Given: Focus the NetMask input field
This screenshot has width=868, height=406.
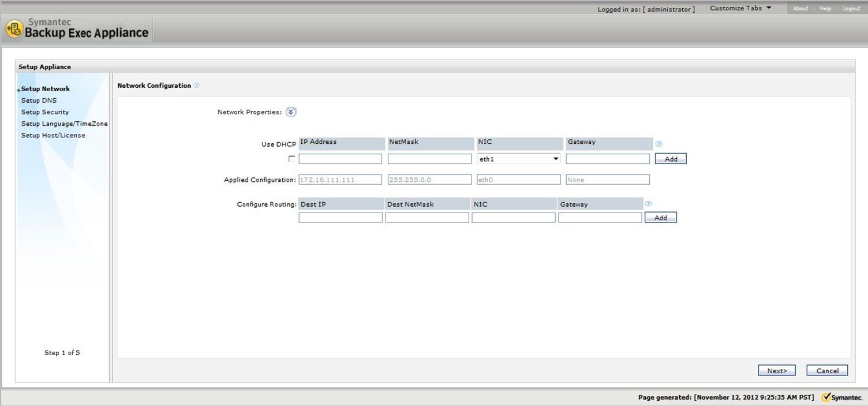Looking at the screenshot, I should tap(429, 159).
